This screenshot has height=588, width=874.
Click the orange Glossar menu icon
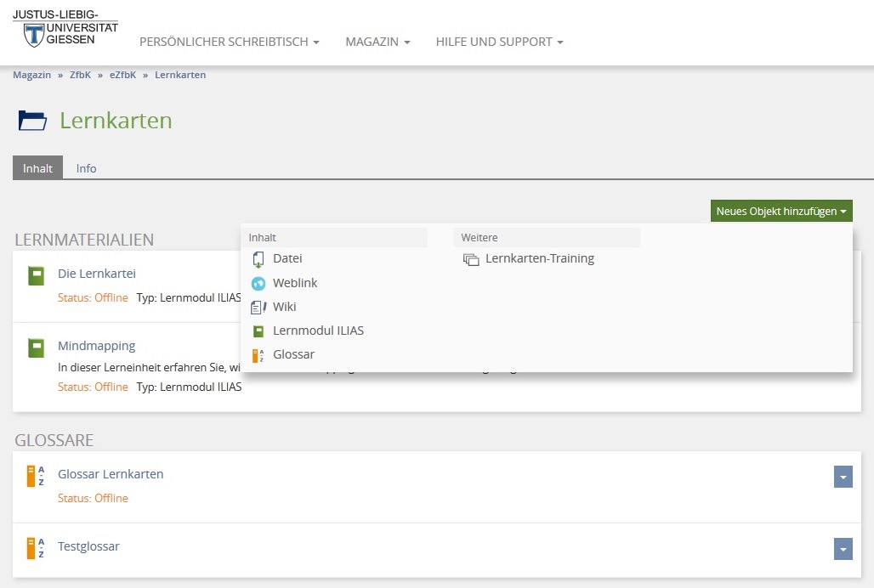pos(258,355)
